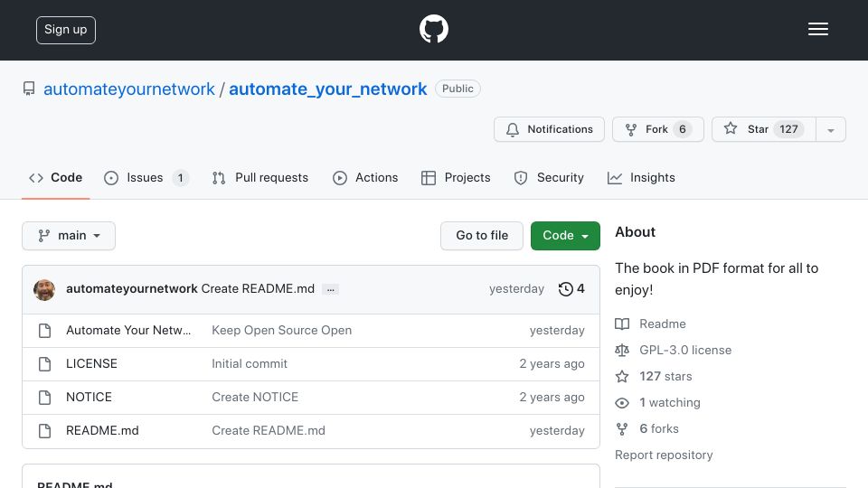Expand the green Code dropdown
Screen dimensions: 868x488
(x=565, y=236)
